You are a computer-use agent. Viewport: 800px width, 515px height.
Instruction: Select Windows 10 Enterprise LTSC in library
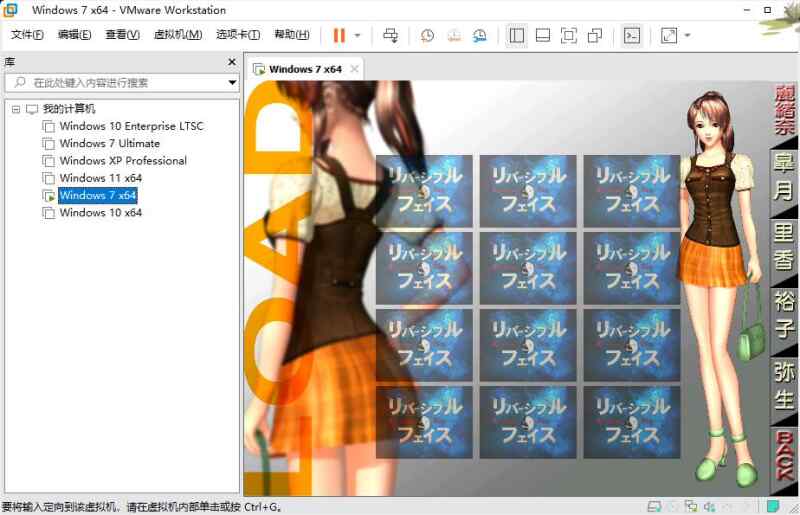[132, 126]
